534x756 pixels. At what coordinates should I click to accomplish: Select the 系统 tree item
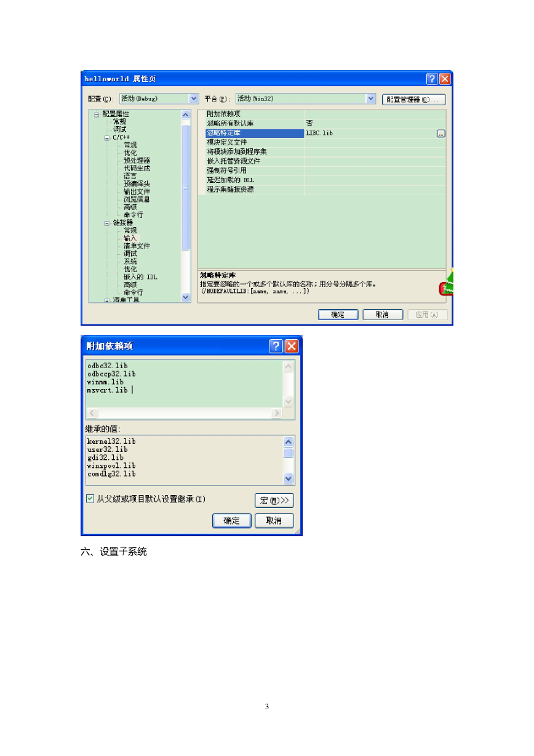130,262
